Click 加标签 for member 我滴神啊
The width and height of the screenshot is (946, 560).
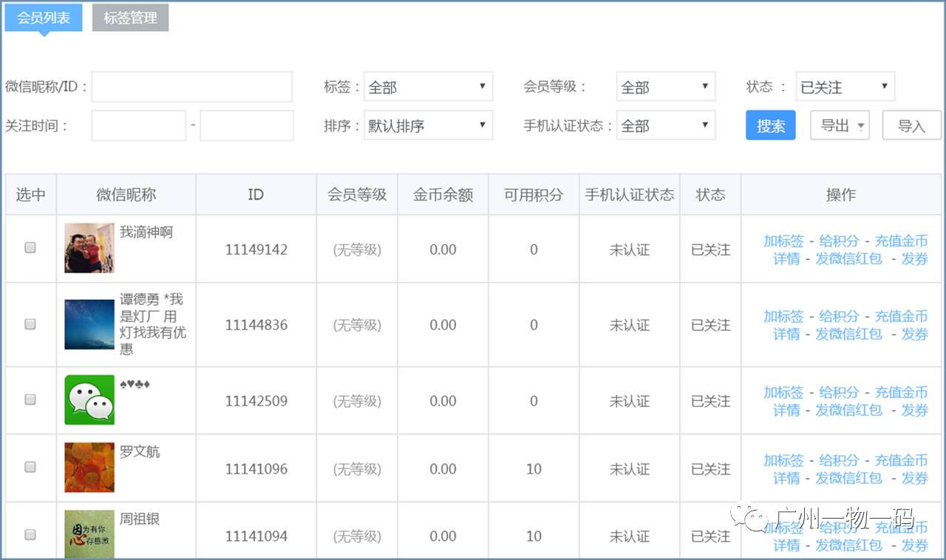pos(783,240)
